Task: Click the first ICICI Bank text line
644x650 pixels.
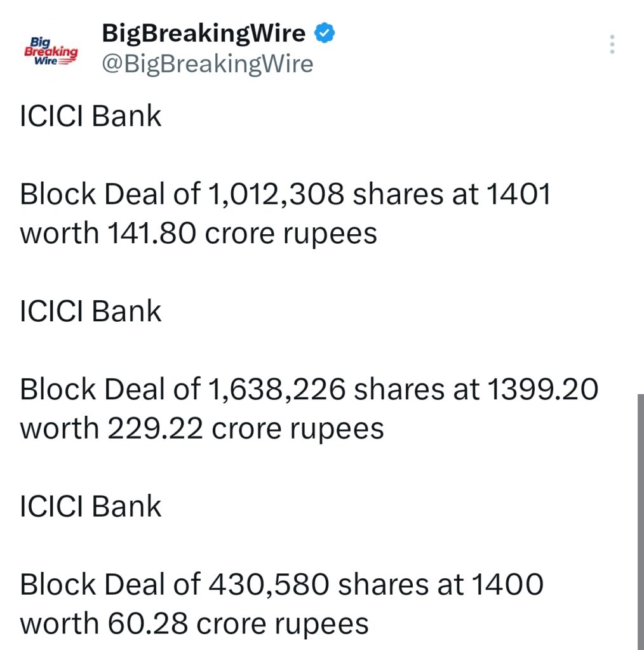Action: (x=90, y=116)
